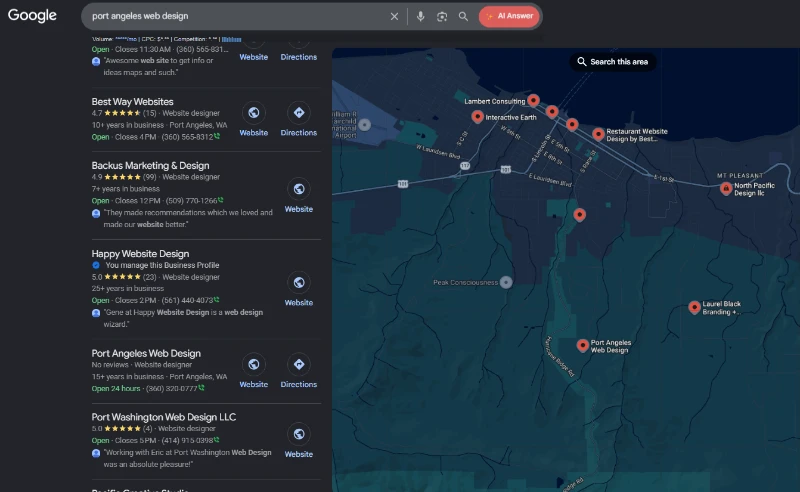Start voice search with microphone icon
The image size is (800, 492).
[x=420, y=16]
